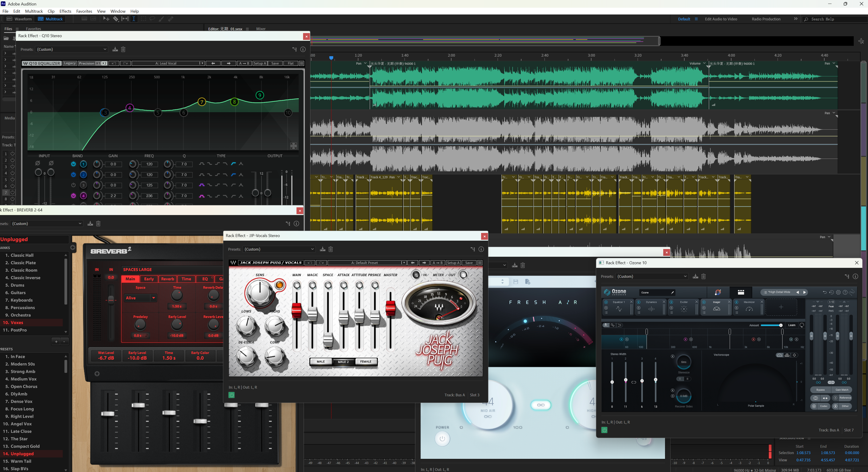868x472 pixels.
Task: Open BReverb Space type Alive dropdown
Action: 140,298
